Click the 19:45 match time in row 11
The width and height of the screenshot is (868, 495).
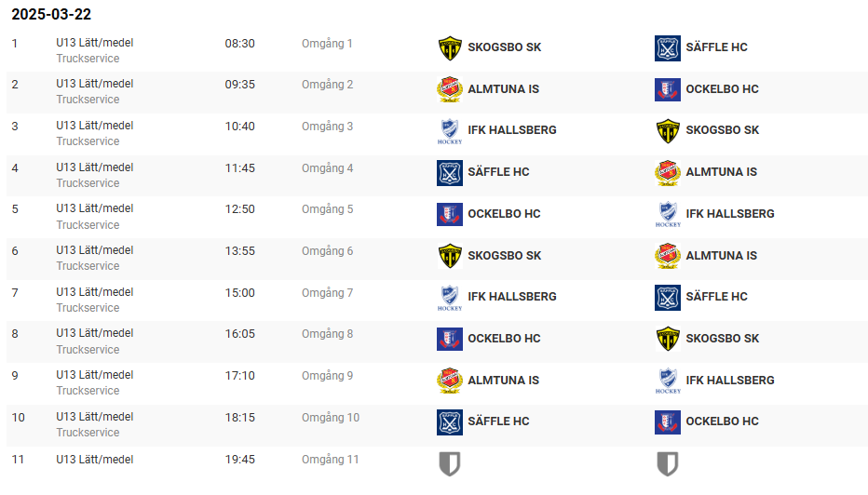(x=239, y=459)
